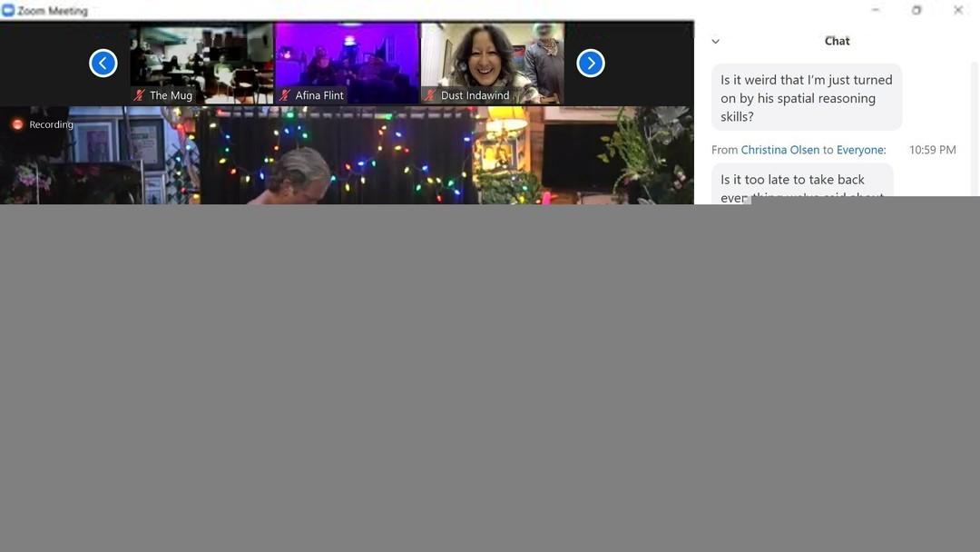980x552 pixels.
Task: Click the Christina Olsen sender name in chat
Action: coord(779,150)
